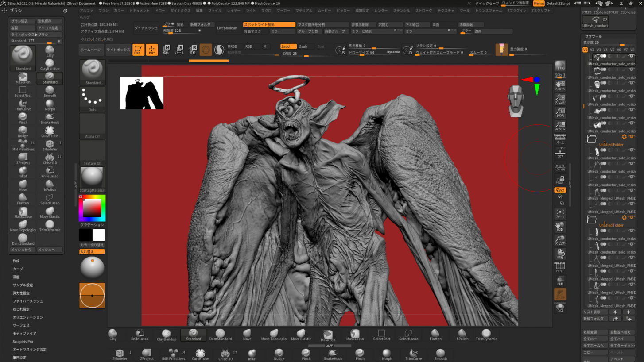Enable Zsub sculpting mode
The width and height of the screenshot is (644, 362).
(303, 46)
